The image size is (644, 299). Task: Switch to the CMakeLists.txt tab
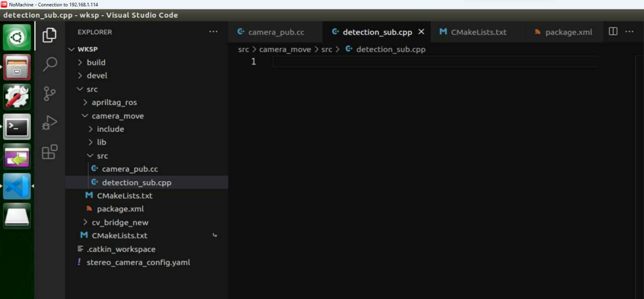[477, 32]
